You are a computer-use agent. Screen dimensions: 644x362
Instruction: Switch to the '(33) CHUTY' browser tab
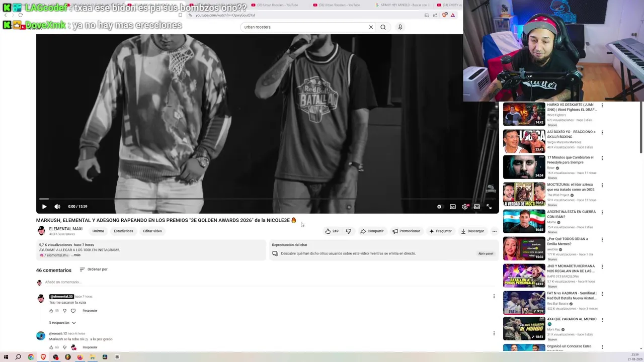(449, 5)
